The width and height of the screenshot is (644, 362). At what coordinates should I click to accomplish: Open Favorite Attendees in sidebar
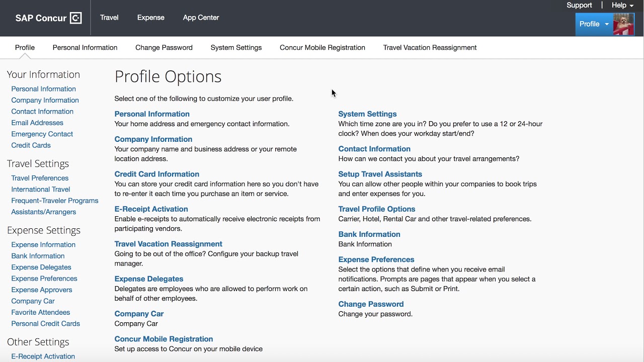[41, 313]
